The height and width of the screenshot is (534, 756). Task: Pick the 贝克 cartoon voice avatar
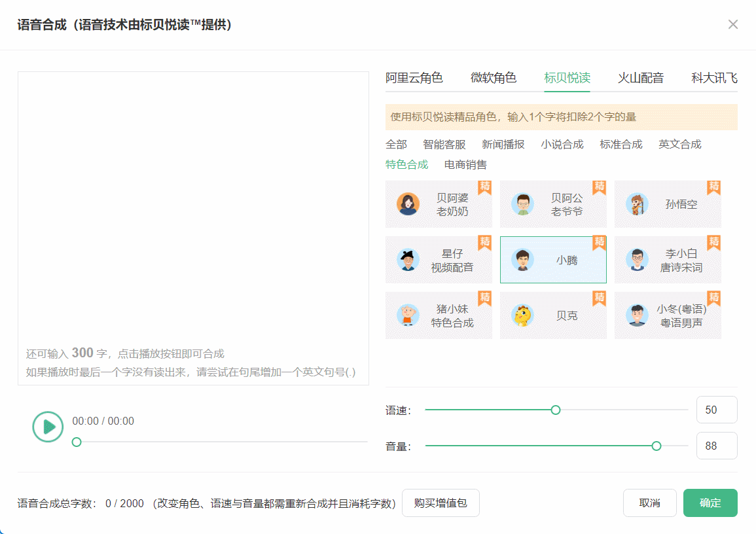point(522,315)
